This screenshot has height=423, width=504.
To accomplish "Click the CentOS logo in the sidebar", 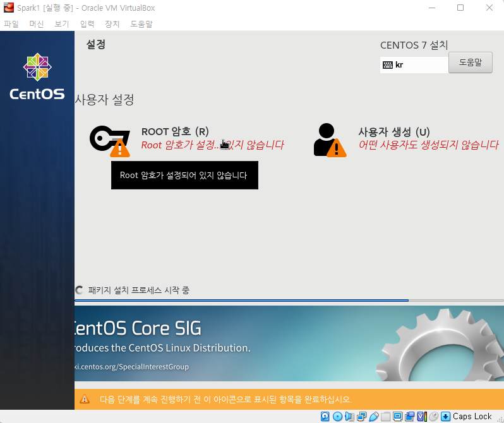I will 37,76.
